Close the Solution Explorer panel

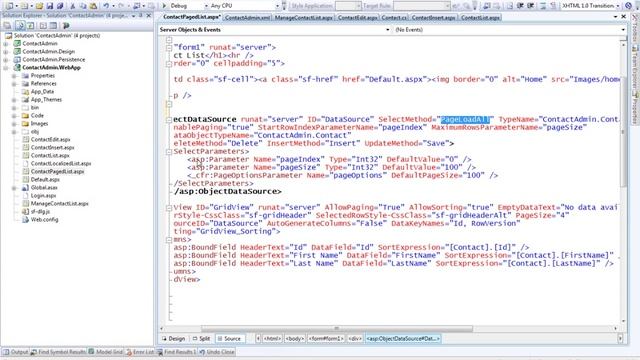(149, 16)
